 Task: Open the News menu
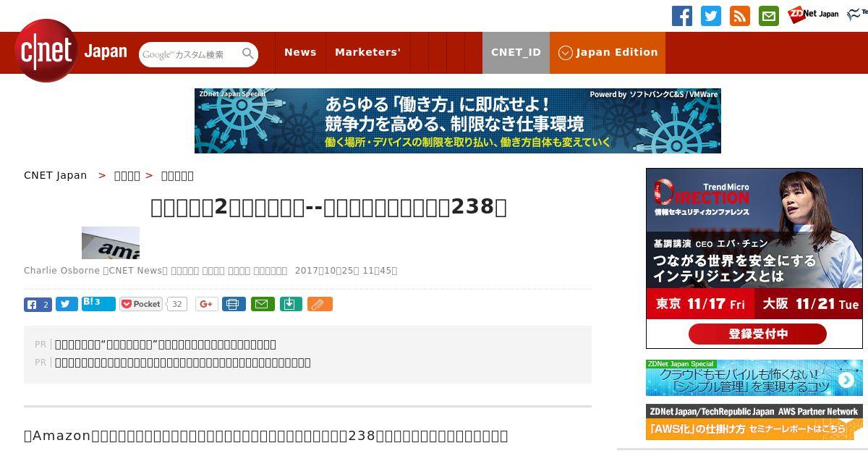[300, 52]
